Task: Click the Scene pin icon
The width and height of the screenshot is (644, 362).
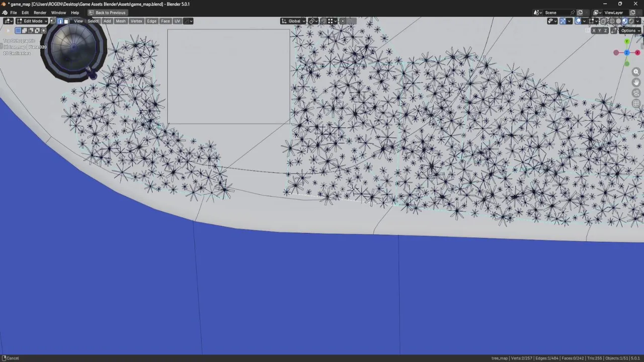Action: pyautogui.click(x=573, y=13)
